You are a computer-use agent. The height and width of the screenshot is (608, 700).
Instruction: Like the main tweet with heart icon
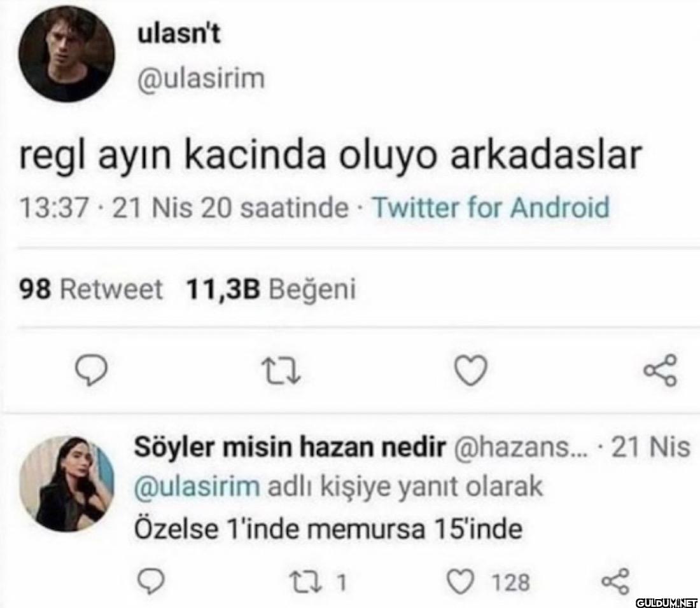pyautogui.click(x=472, y=370)
